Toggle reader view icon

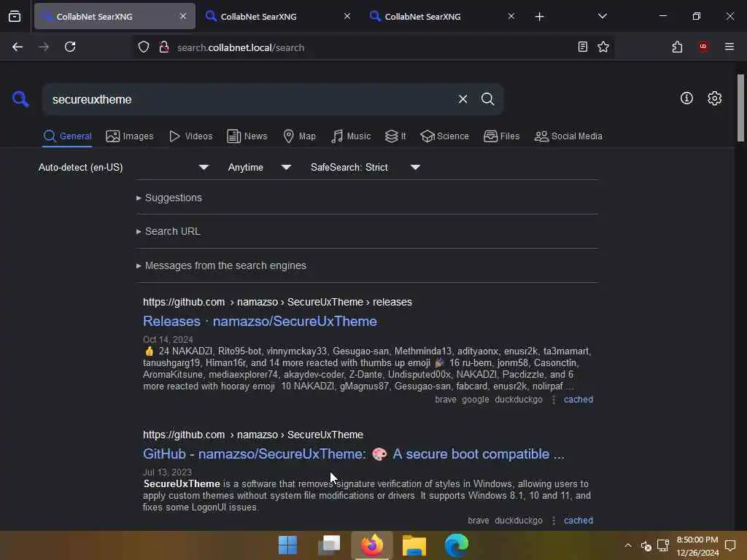[582, 47]
